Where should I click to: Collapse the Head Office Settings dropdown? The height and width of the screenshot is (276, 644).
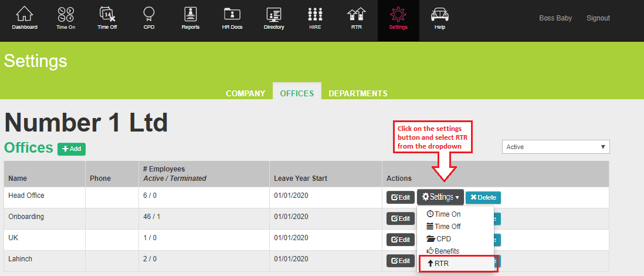440,197
